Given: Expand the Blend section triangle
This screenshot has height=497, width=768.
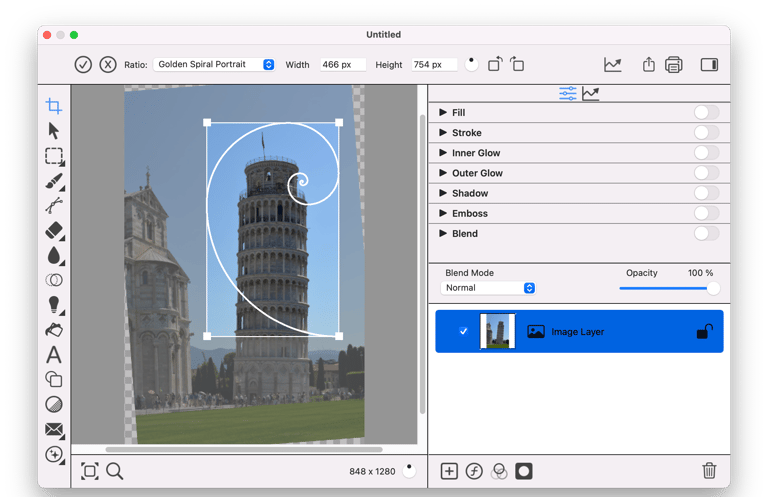Looking at the screenshot, I should pyautogui.click(x=443, y=233).
